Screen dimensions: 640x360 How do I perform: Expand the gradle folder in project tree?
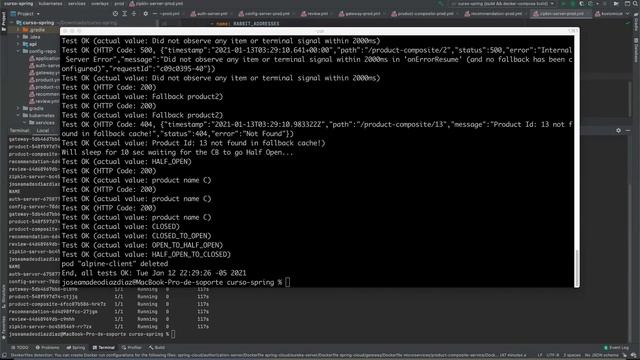18,108
